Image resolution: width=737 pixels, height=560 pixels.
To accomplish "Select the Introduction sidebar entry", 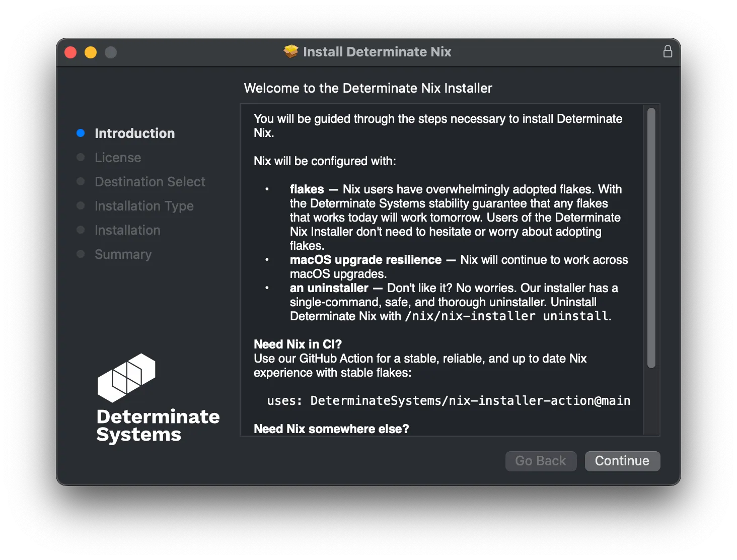I will (x=134, y=133).
